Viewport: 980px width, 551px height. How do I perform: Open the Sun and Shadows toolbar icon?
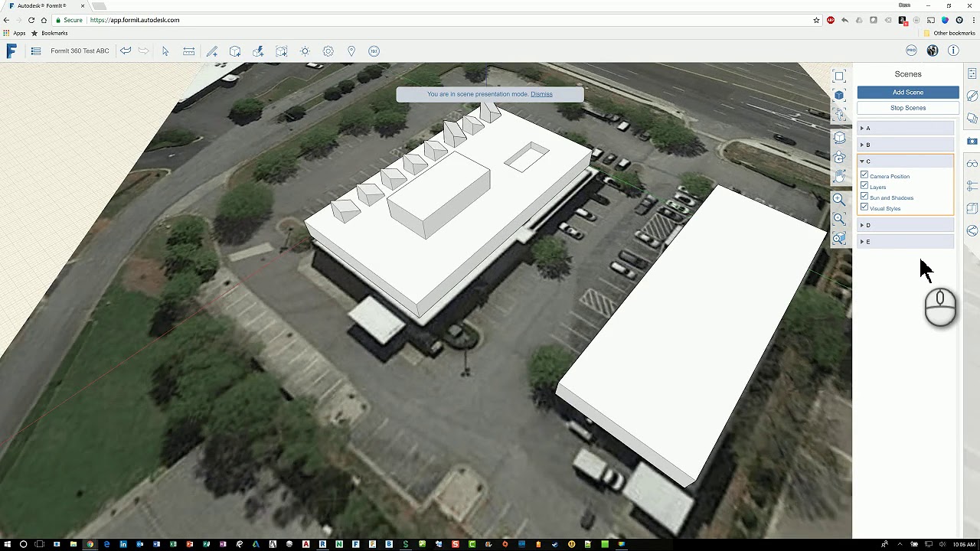(305, 51)
